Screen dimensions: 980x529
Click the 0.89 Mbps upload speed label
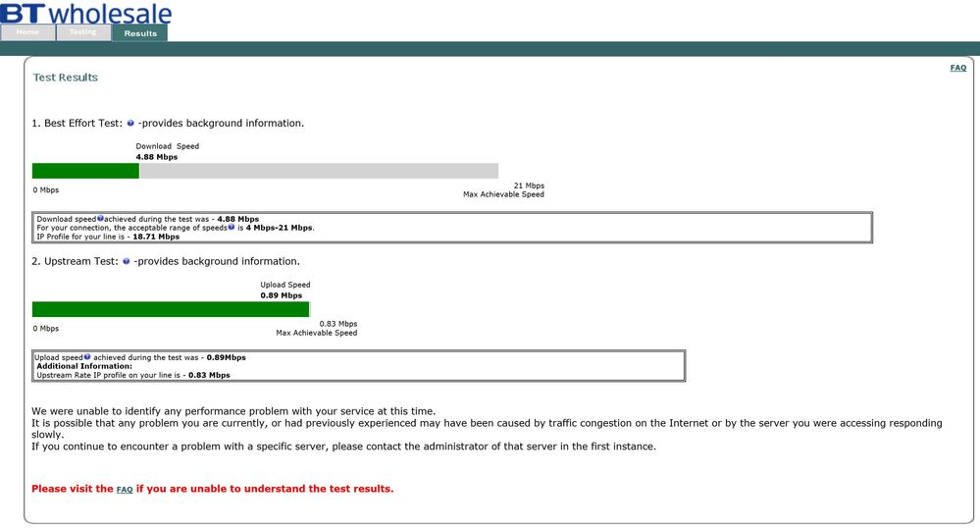(282, 295)
